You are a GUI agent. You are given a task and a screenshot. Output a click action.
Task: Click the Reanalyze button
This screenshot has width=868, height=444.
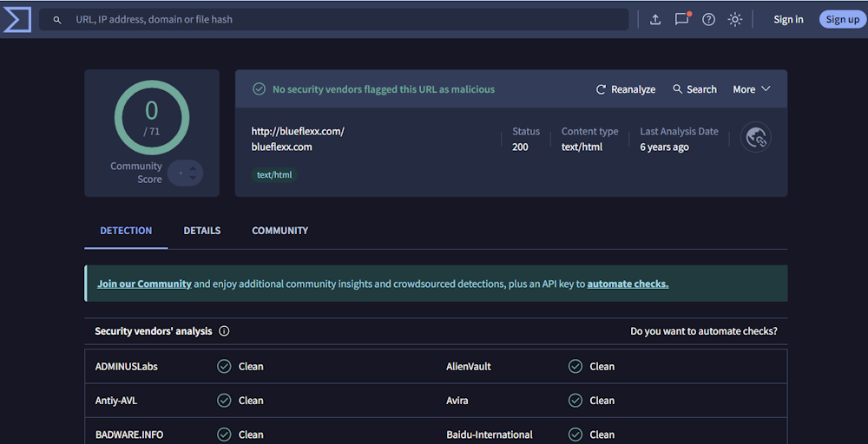click(x=626, y=89)
